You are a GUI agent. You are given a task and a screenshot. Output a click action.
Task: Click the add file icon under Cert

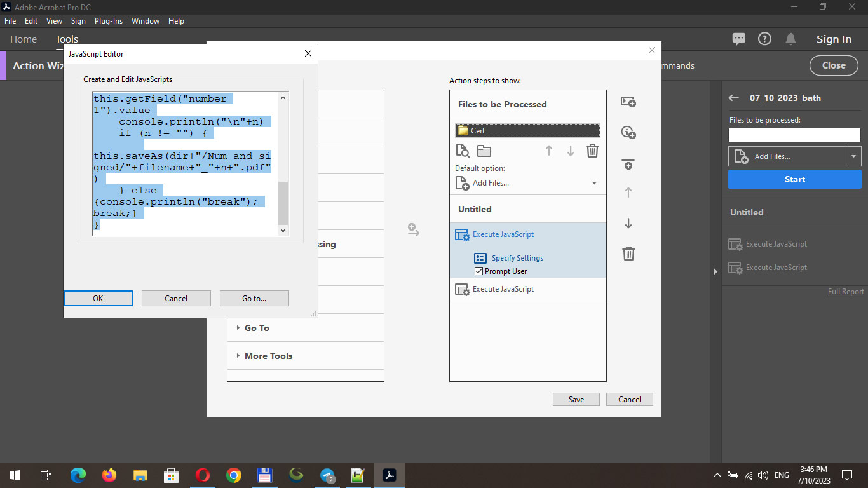click(x=463, y=151)
